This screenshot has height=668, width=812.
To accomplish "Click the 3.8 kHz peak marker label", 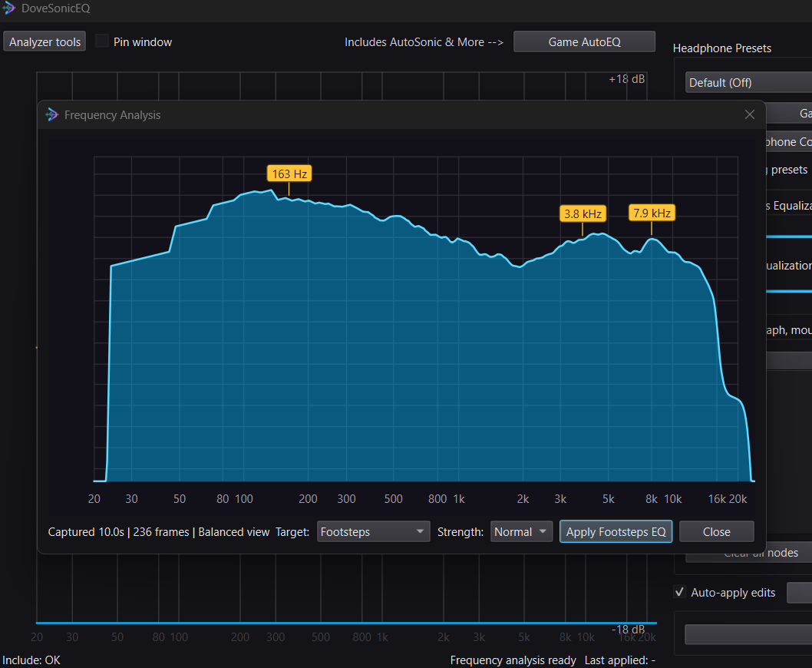I will point(583,213).
